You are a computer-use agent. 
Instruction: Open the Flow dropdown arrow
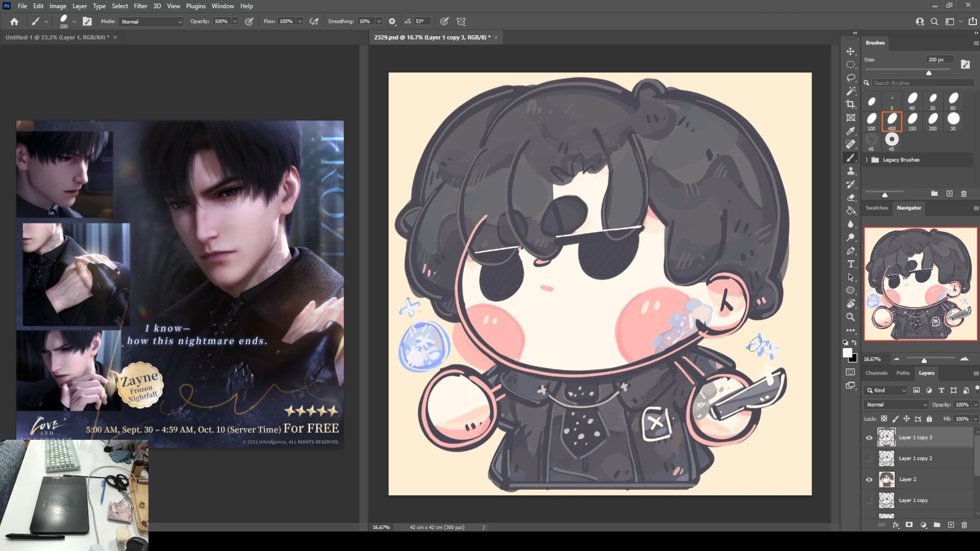coord(300,21)
